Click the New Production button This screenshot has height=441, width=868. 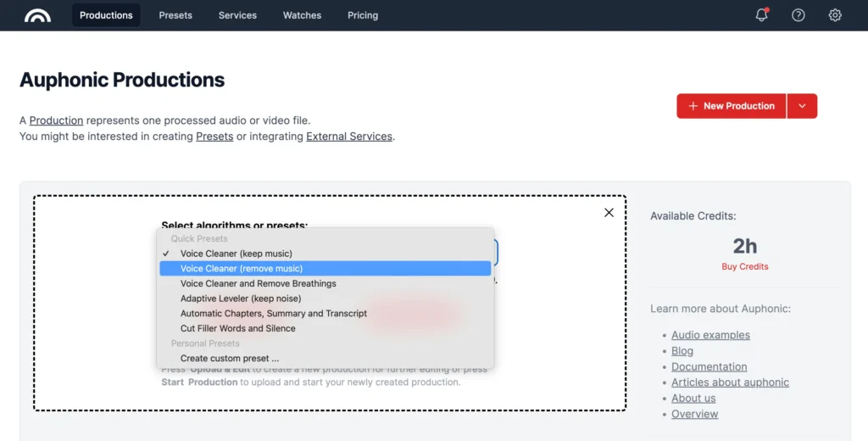point(731,106)
